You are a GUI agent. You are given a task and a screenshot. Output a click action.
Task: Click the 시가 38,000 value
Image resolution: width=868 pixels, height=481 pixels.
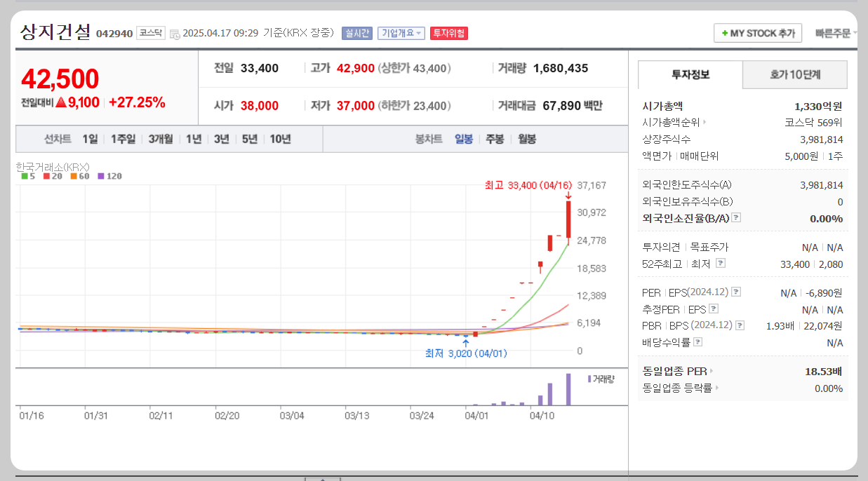[x=259, y=106]
